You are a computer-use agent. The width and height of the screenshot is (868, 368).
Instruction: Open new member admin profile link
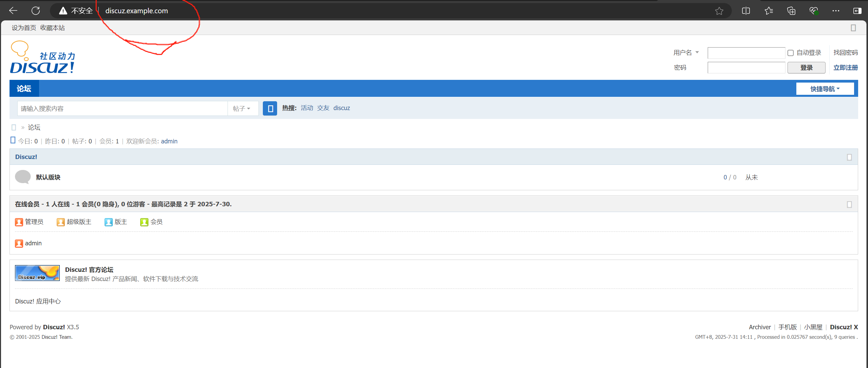169,141
